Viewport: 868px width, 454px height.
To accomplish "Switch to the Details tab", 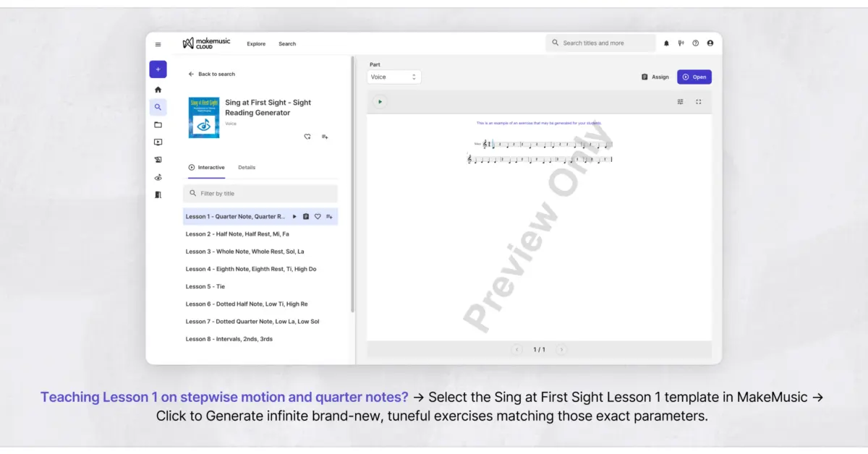I will point(247,168).
